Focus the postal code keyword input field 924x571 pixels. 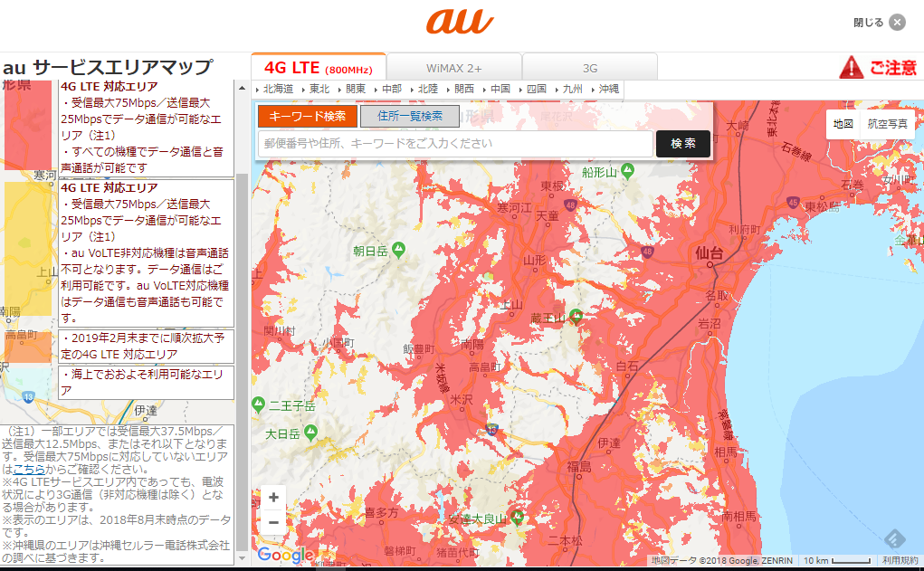click(455, 143)
